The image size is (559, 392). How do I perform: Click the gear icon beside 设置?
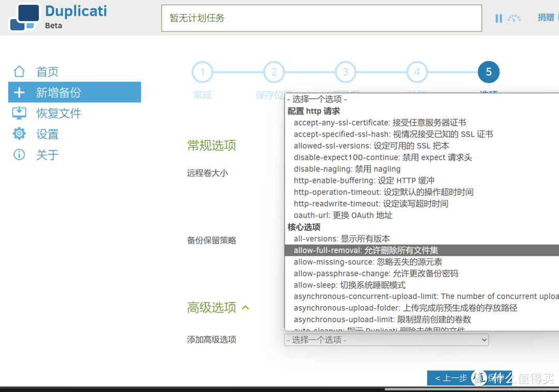click(x=19, y=134)
